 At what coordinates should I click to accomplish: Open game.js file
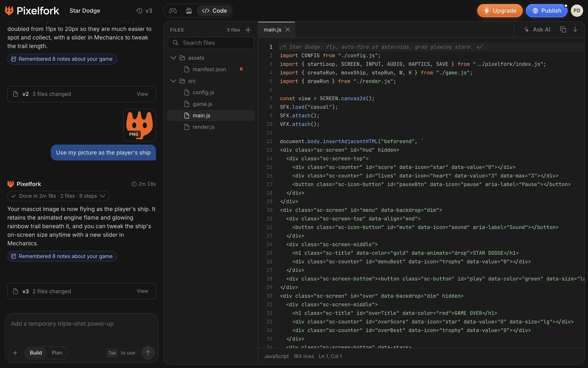[211, 104]
